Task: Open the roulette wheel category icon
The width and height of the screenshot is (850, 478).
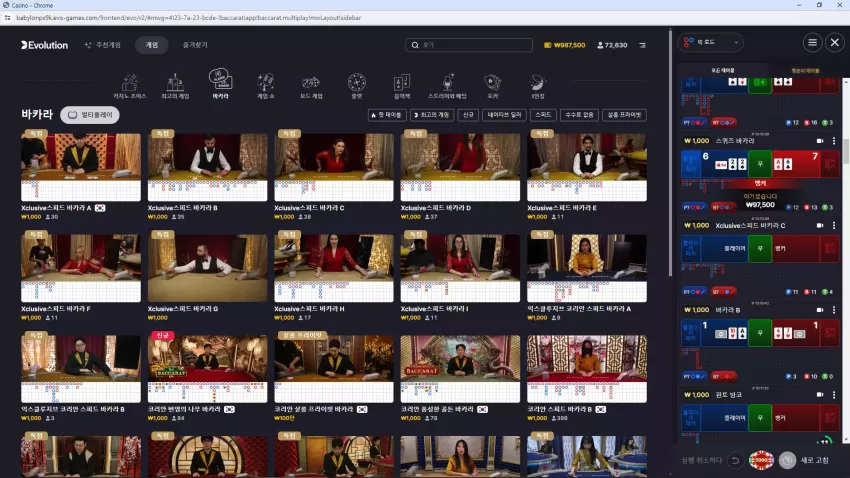Action: tap(356, 85)
